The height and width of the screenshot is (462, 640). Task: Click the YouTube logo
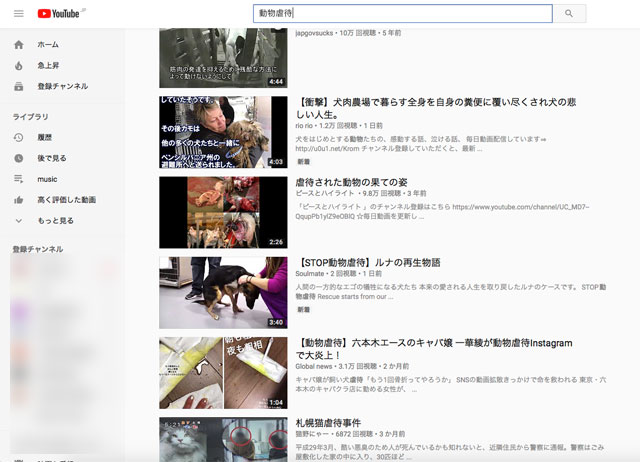pyautogui.click(x=61, y=13)
